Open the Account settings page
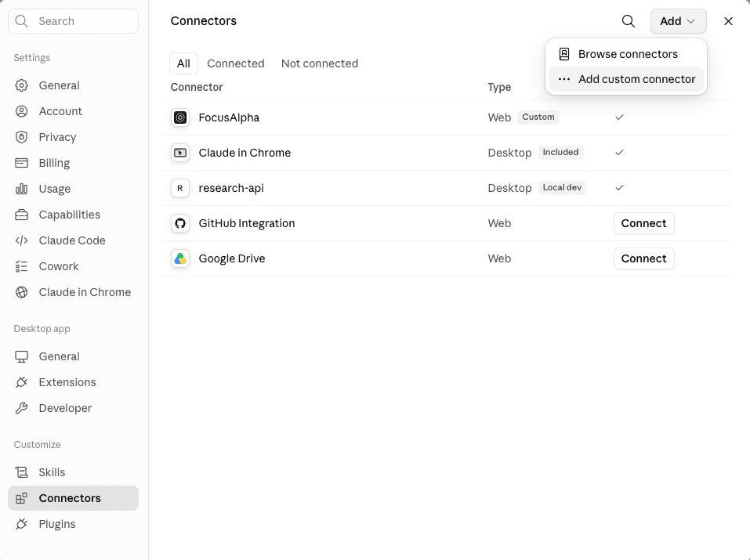The image size is (750, 560). (x=73, y=111)
